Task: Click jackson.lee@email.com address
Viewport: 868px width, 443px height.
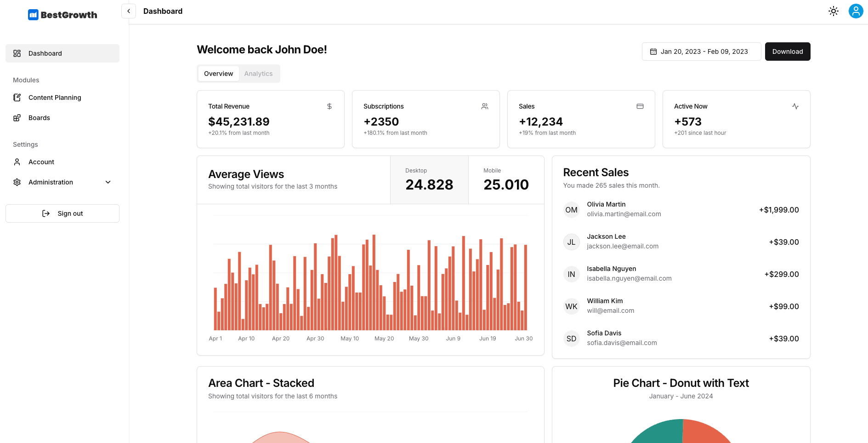Action: [x=623, y=246]
